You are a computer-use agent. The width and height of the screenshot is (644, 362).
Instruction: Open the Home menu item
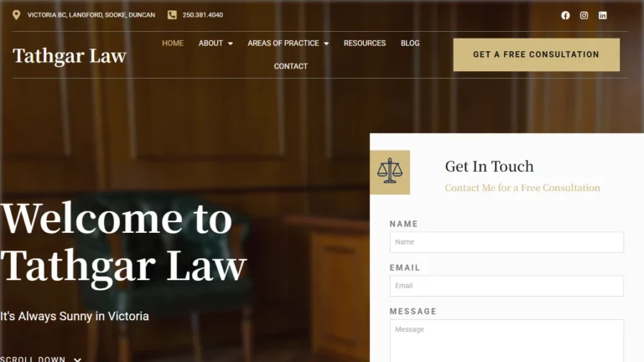click(173, 43)
